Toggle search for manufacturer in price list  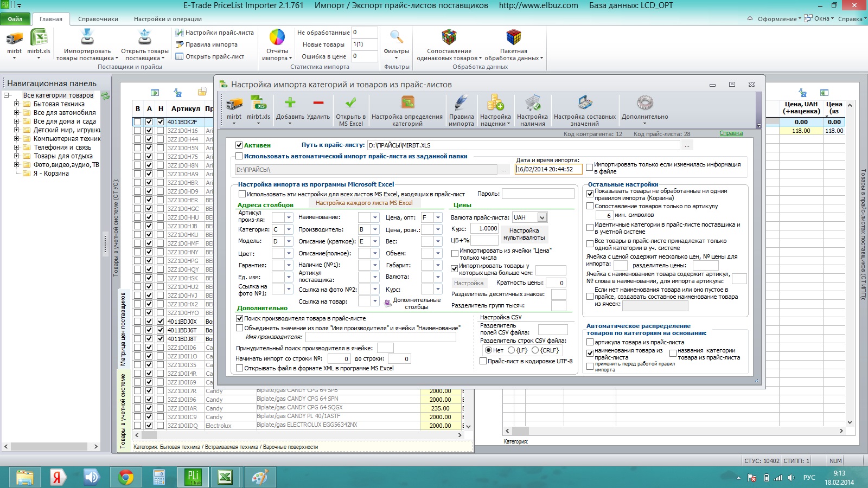[x=239, y=318]
